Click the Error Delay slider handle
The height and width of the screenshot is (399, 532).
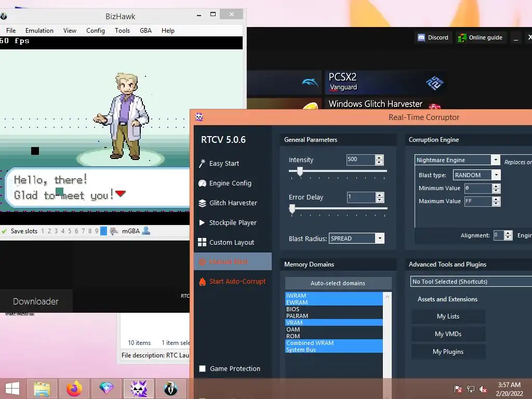[x=292, y=209]
